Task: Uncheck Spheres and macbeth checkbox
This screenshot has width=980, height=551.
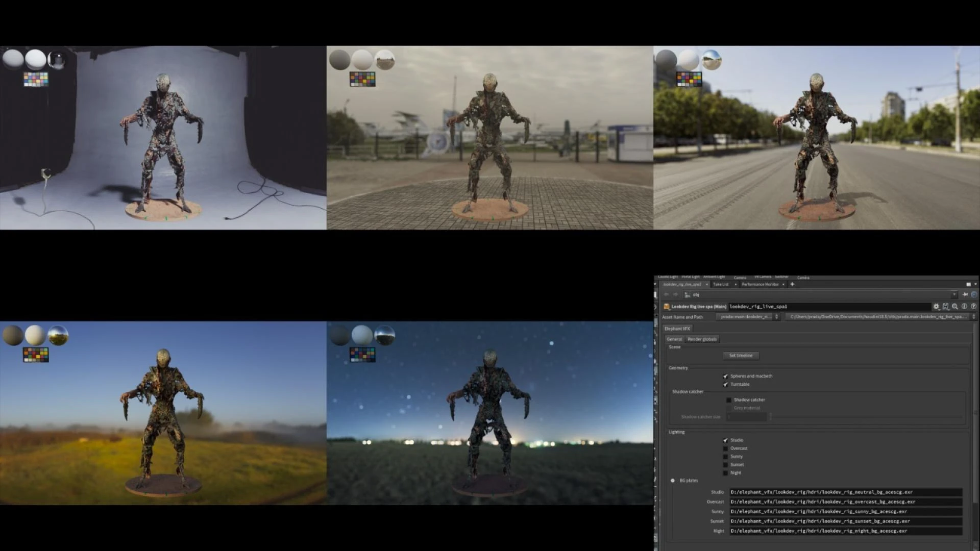Action: pos(725,376)
